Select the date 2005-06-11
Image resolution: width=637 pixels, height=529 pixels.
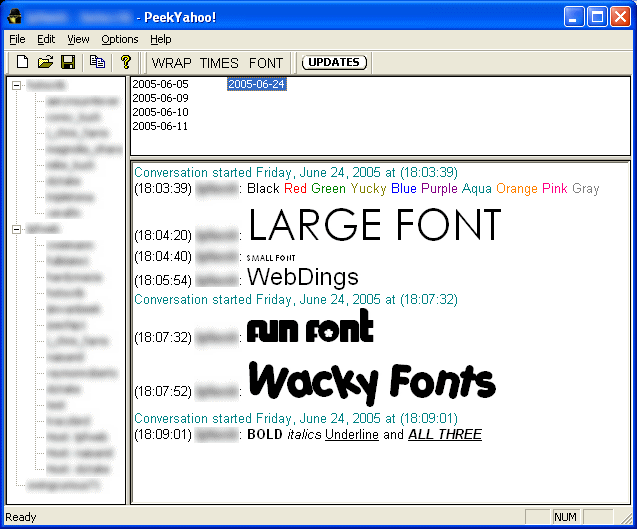click(x=160, y=126)
